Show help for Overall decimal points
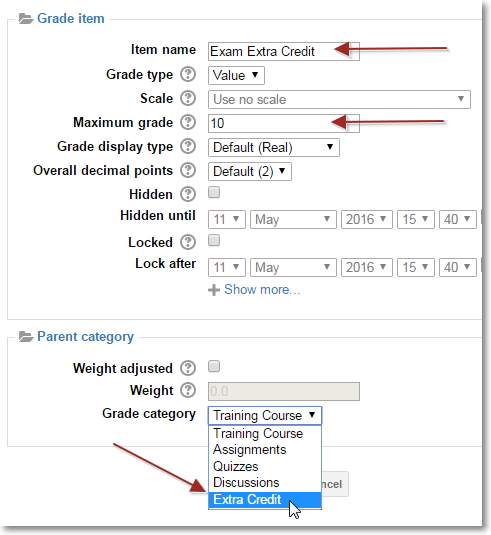This screenshot has width=491, height=535. tap(188, 170)
